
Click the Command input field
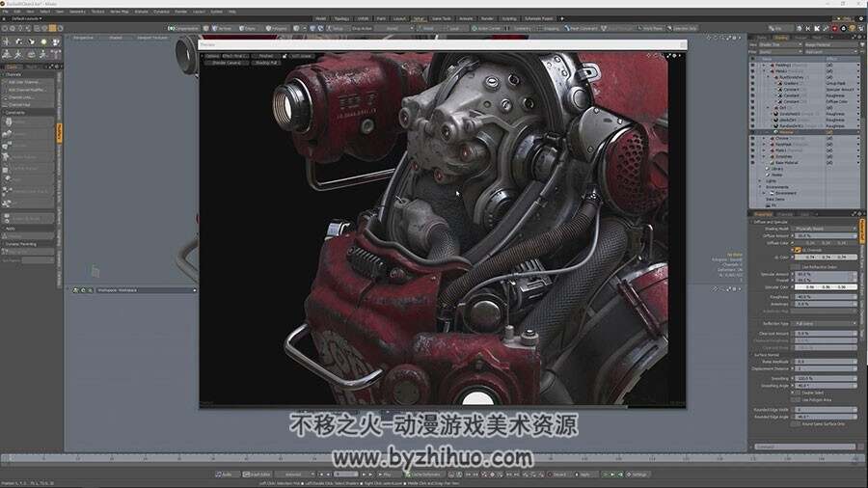click(805, 447)
